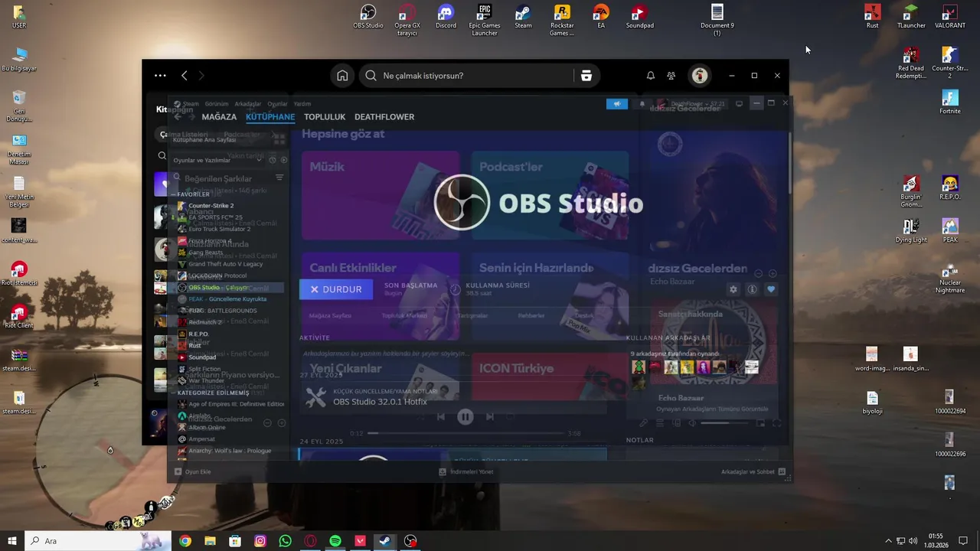980x551 pixels.
Task: Select the Denetim Masası desktop icon
Action: tap(19, 148)
